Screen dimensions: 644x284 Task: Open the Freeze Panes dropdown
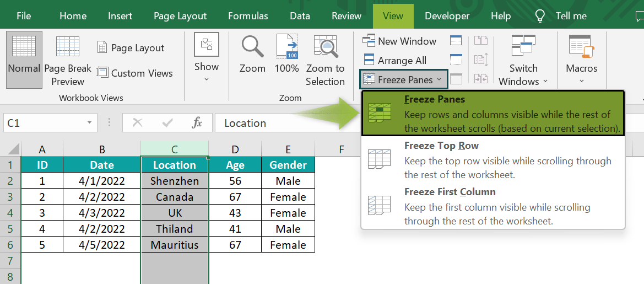(x=404, y=80)
